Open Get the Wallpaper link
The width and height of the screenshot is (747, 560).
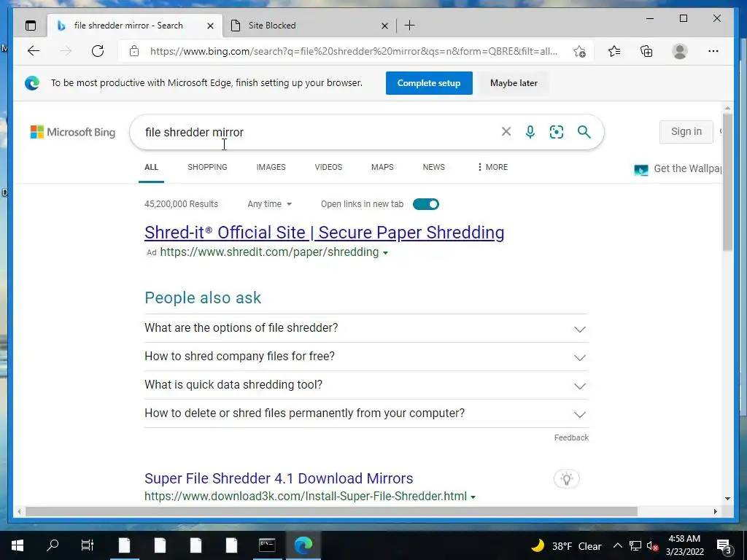[678, 168]
